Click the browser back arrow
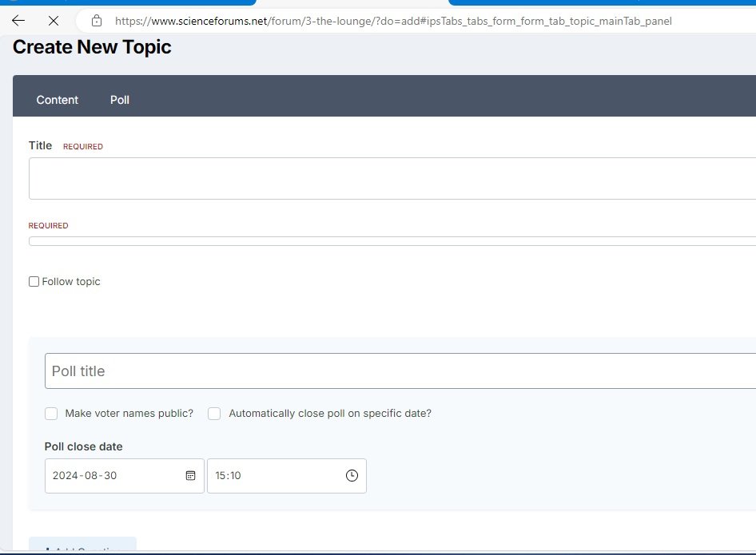Screen dimensions: 756x555 tap(18, 21)
